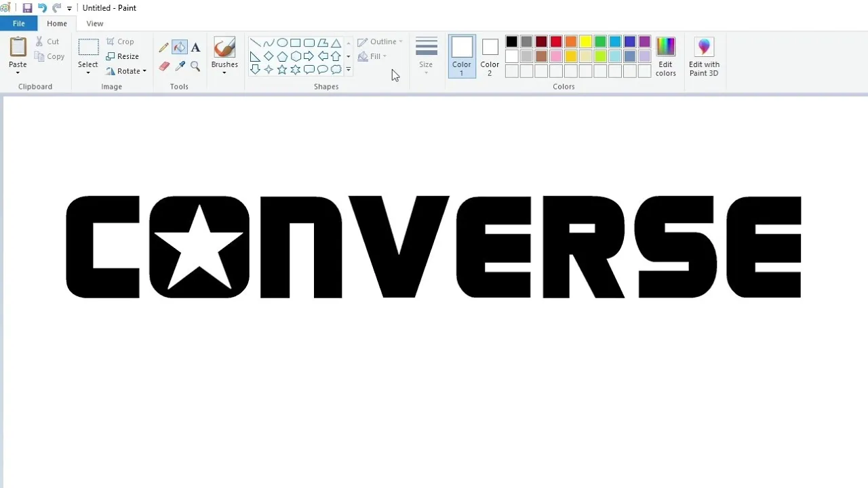Pick the yellow color swatch
Image resolution: width=868 pixels, height=488 pixels.
[x=586, y=42]
